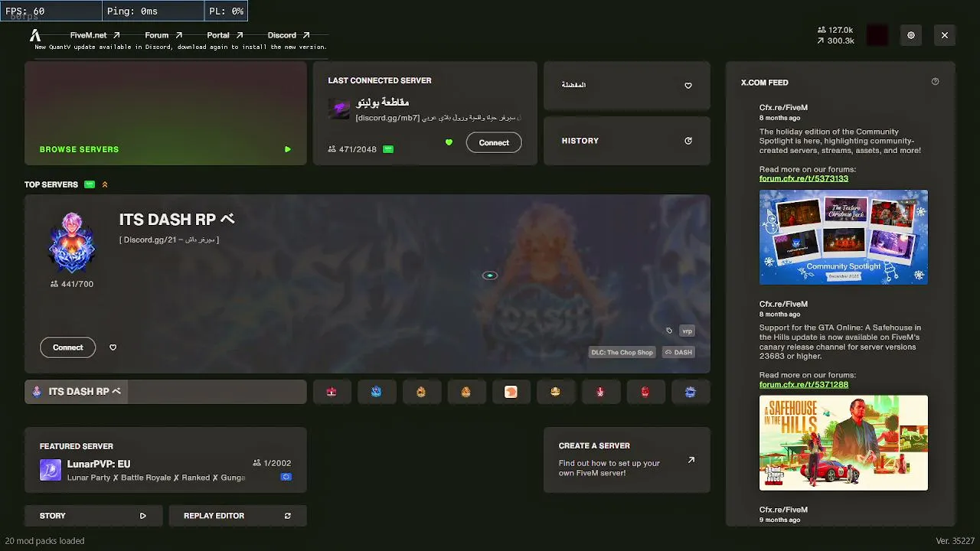Click the LunarPVP purple server icon
The height and width of the screenshot is (551, 980).
[x=51, y=470]
